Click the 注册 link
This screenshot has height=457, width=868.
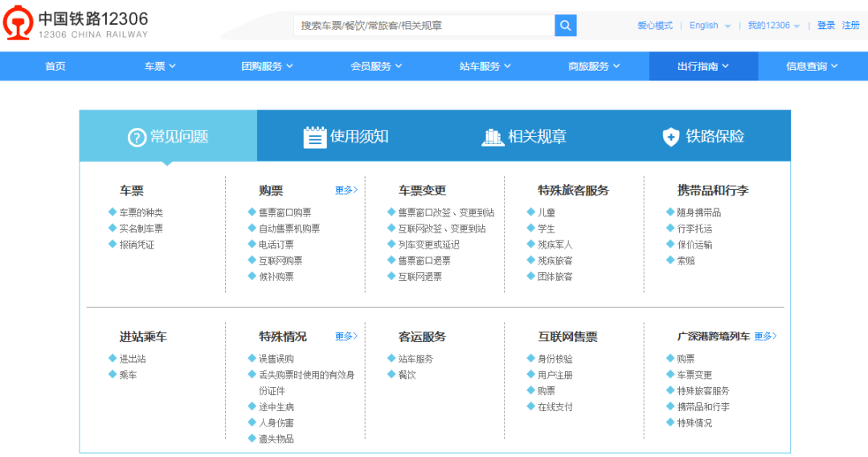point(851,26)
